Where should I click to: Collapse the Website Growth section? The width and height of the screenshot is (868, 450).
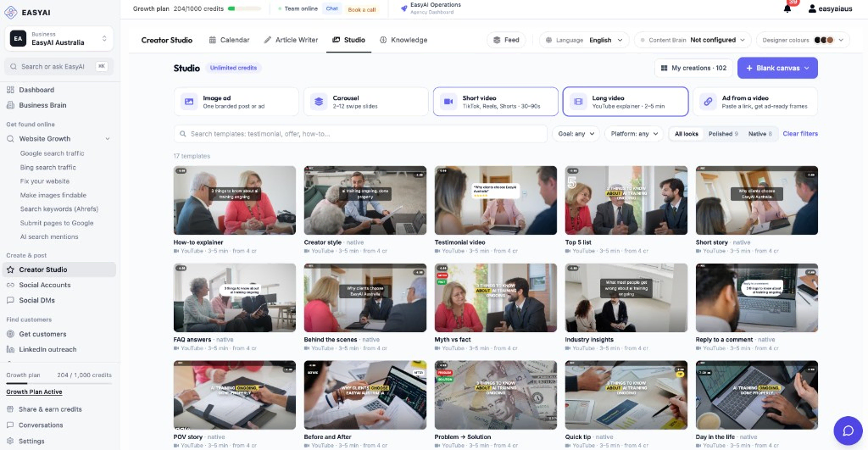tap(108, 139)
